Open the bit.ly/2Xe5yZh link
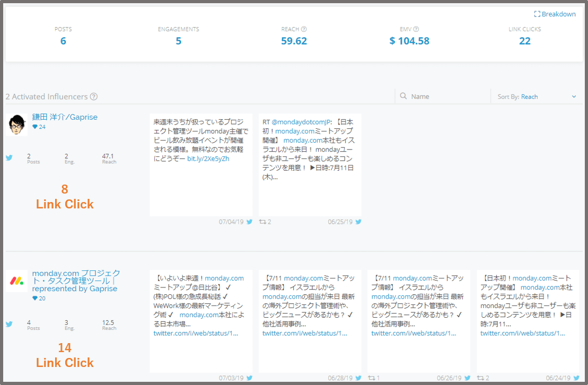Image resolution: width=588 pixels, height=385 pixels. click(208, 159)
